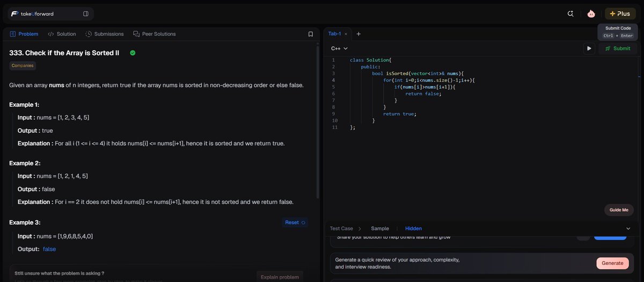644x282 pixels.
Task: Click the Example 2 input text
Action: tap(53, 176)
